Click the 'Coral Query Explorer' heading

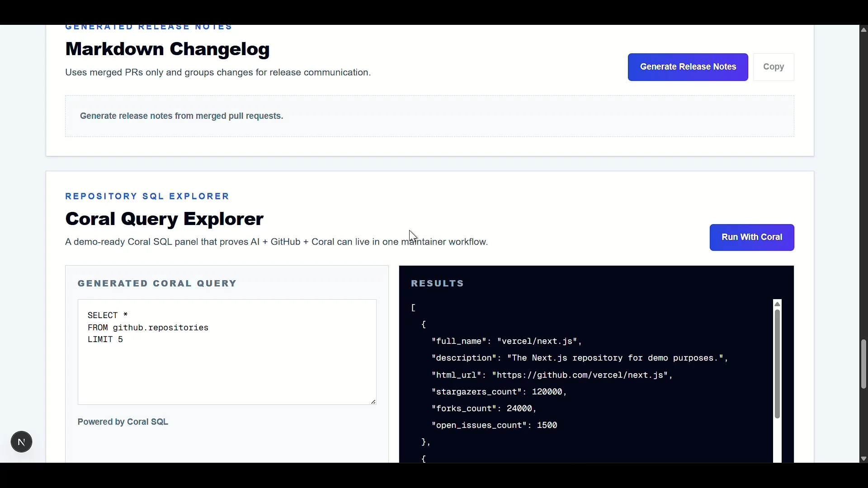[165, 219]
